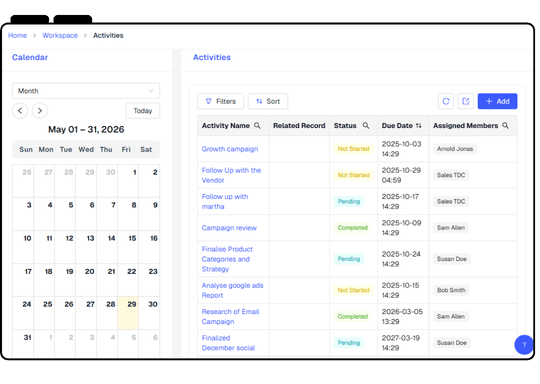Select May 31 in the calendar
Image resolution: width=540 pixels, height=384 pixels.
pos(23,343)
